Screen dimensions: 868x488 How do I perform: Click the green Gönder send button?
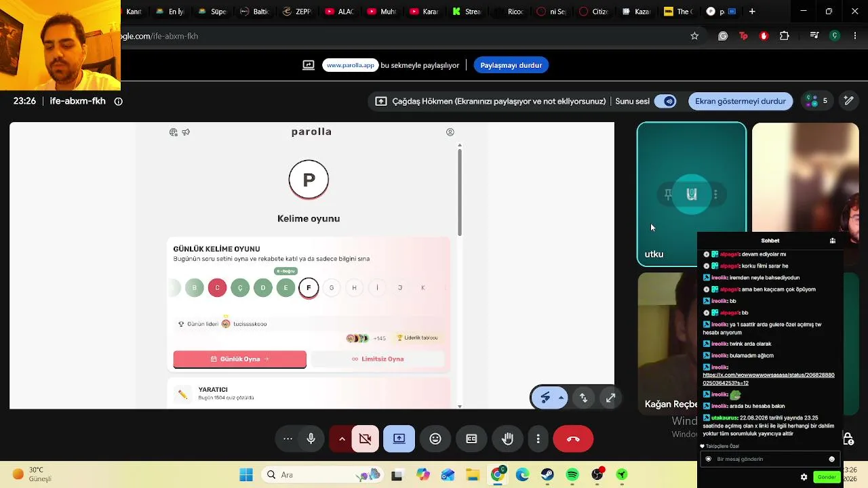[827, 477]
